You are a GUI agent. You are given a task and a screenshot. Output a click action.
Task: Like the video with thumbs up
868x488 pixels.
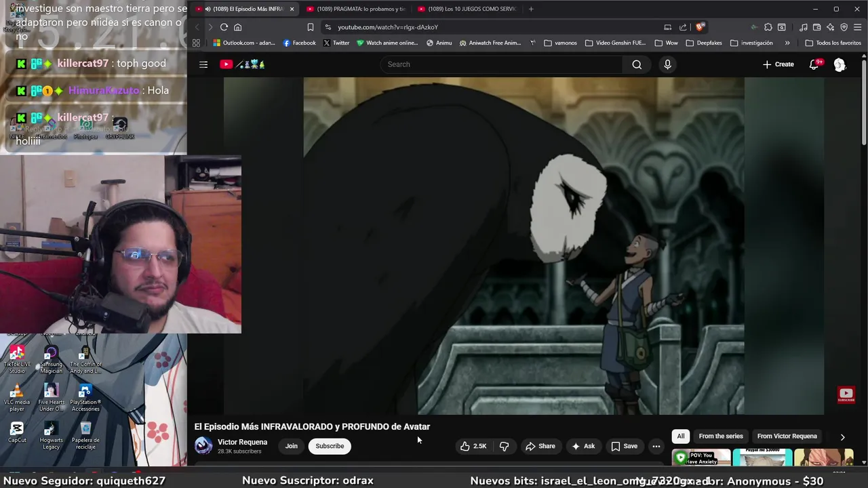[x=473, y=446]
